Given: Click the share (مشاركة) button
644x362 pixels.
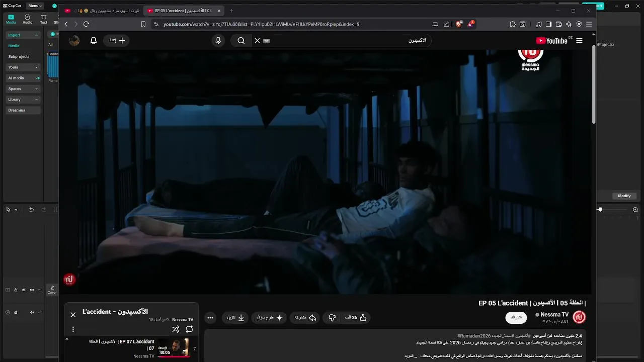Looking at the screenshot, I should [305, 318].
